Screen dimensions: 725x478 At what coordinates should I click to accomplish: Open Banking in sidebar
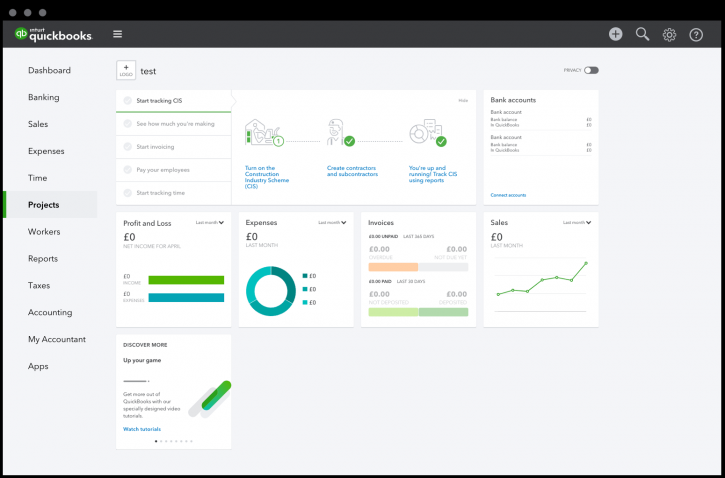click(43, 97)
